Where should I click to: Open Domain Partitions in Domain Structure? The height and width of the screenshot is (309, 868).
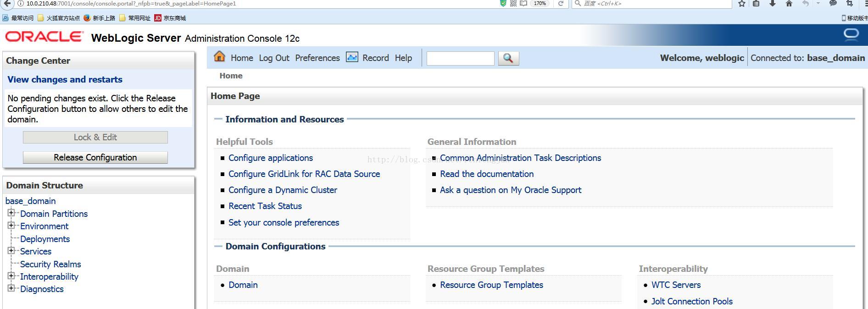pyautogui.click(x=54, y=214)
